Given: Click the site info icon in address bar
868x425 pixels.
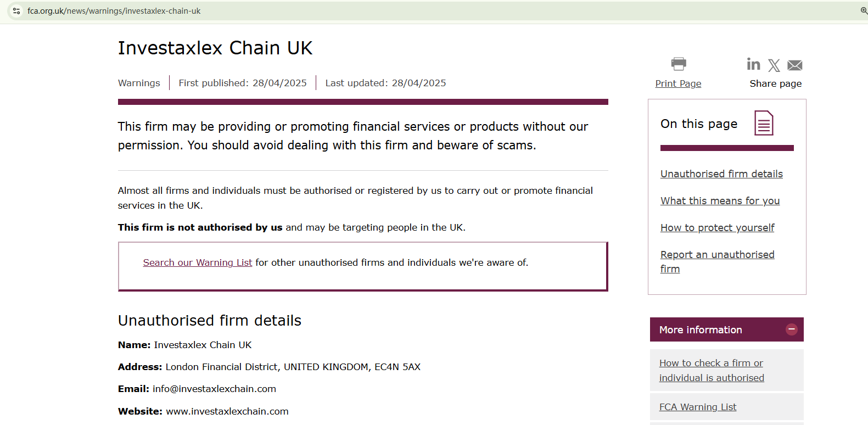Looking at the screenshot, I should (16, 11).
